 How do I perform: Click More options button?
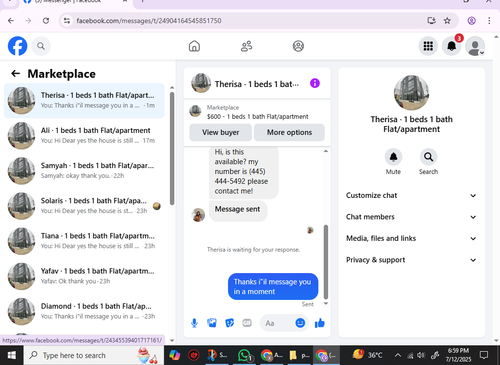[x=289, y=132]
